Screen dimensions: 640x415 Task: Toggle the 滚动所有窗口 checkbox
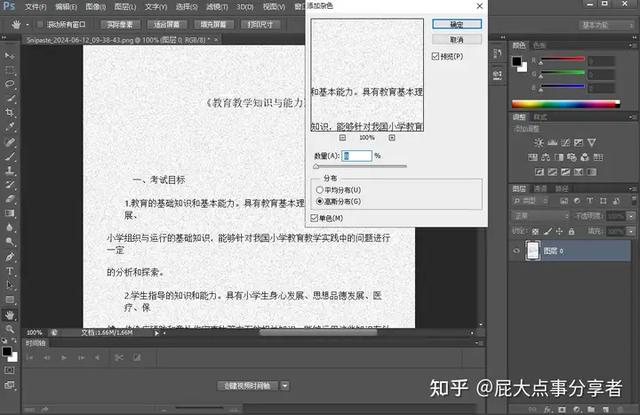click(x=40, y=24)
